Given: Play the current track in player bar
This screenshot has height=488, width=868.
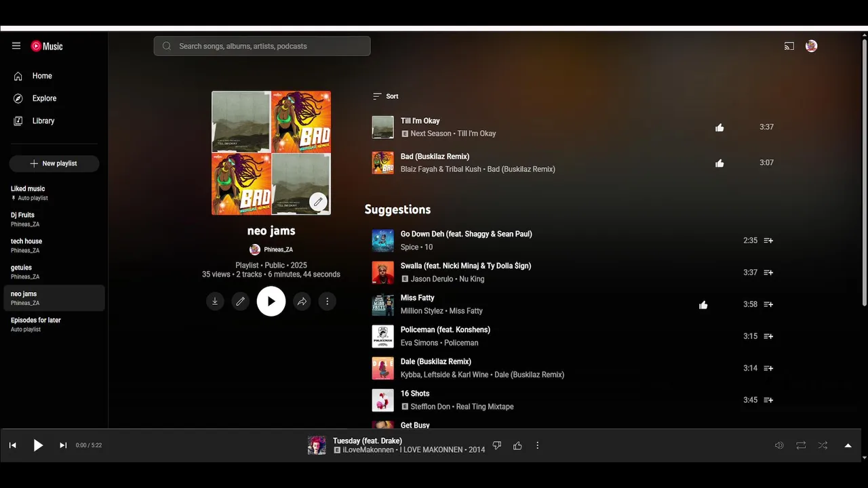Looking at the screenshot, I should tap(38, 445).
